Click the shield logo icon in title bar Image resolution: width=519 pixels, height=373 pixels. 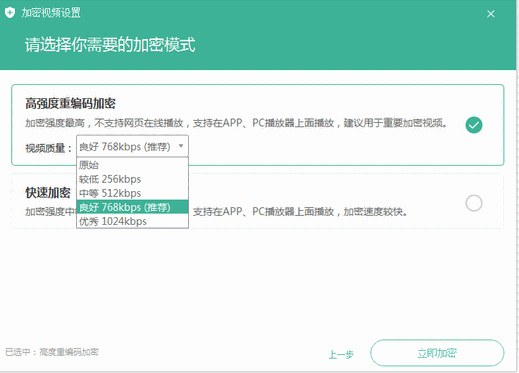point(10,13)
